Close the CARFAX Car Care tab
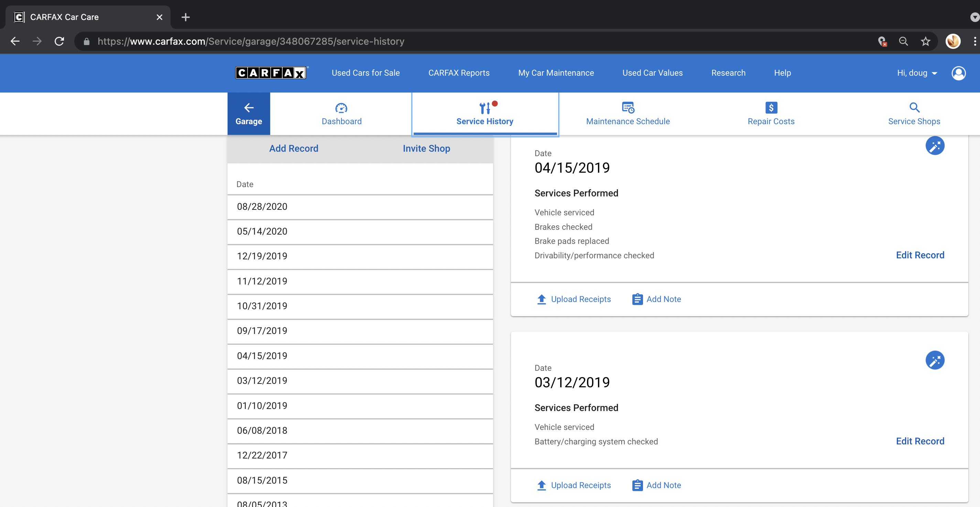 [x=160, y=17]
